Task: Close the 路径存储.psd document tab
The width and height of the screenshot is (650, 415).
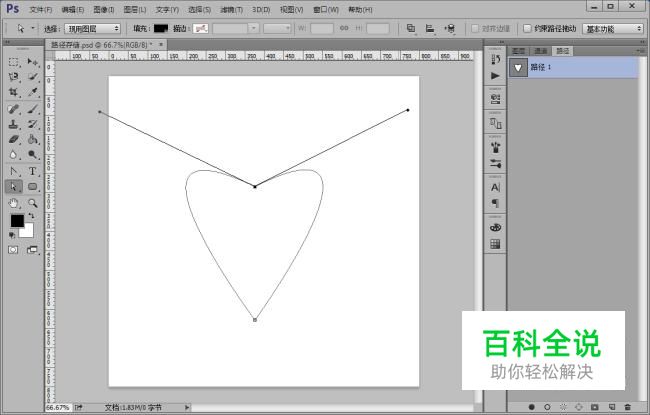Action: pos(161,44)
